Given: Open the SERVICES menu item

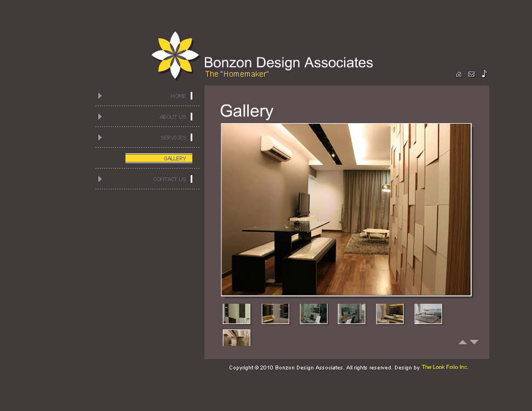Looking at the screenshot, I should (173, 137).
